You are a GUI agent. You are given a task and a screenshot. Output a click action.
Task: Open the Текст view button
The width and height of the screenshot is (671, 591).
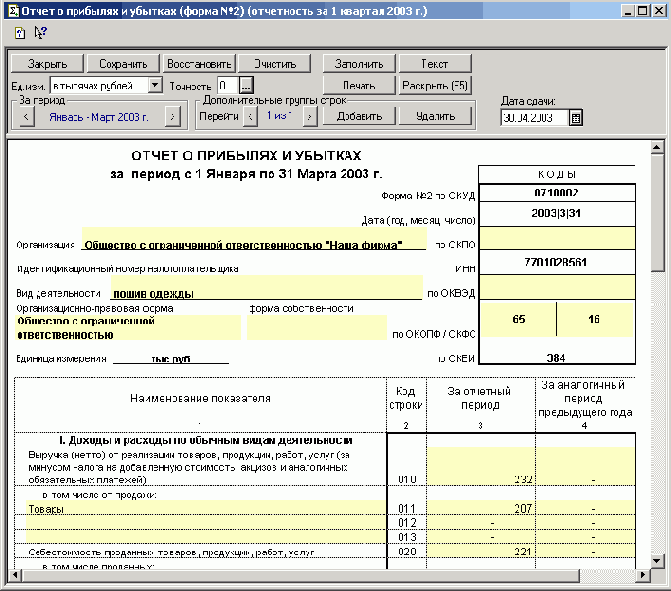click(x=435, y=64)
